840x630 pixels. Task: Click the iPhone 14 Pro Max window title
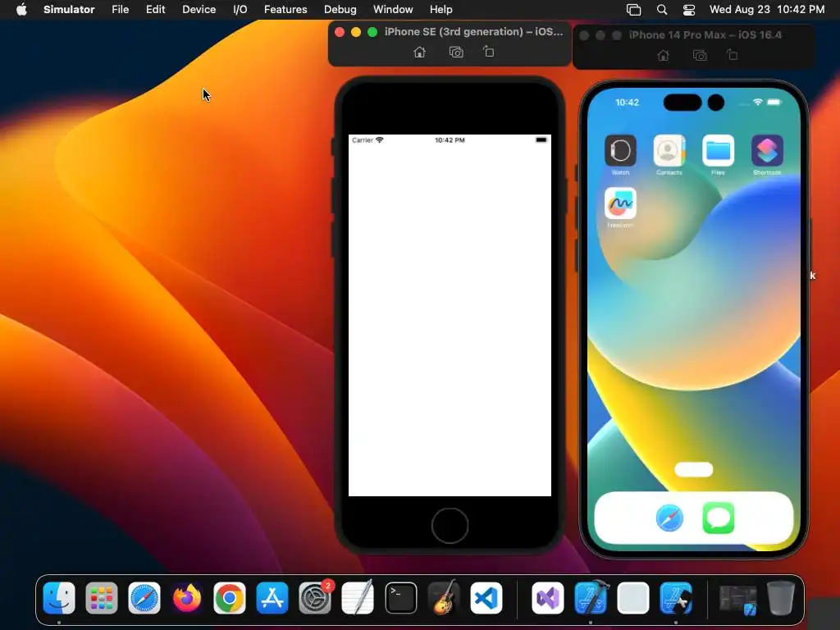pyautogui.click(x=705, y=34)
